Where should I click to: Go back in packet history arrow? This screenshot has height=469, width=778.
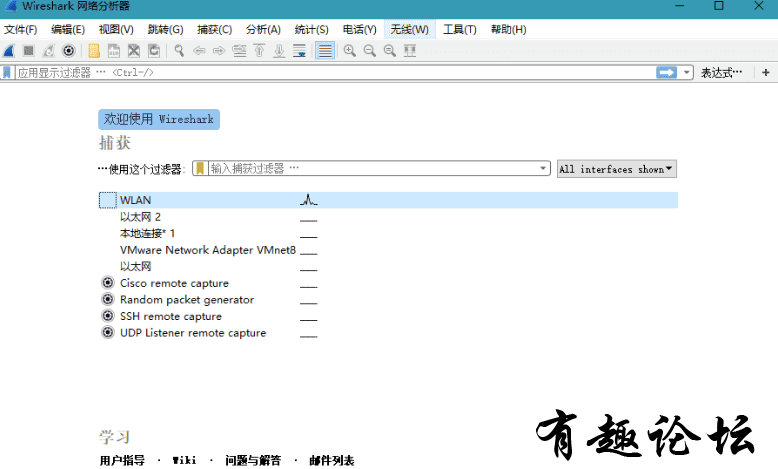(x=199, y=51)
